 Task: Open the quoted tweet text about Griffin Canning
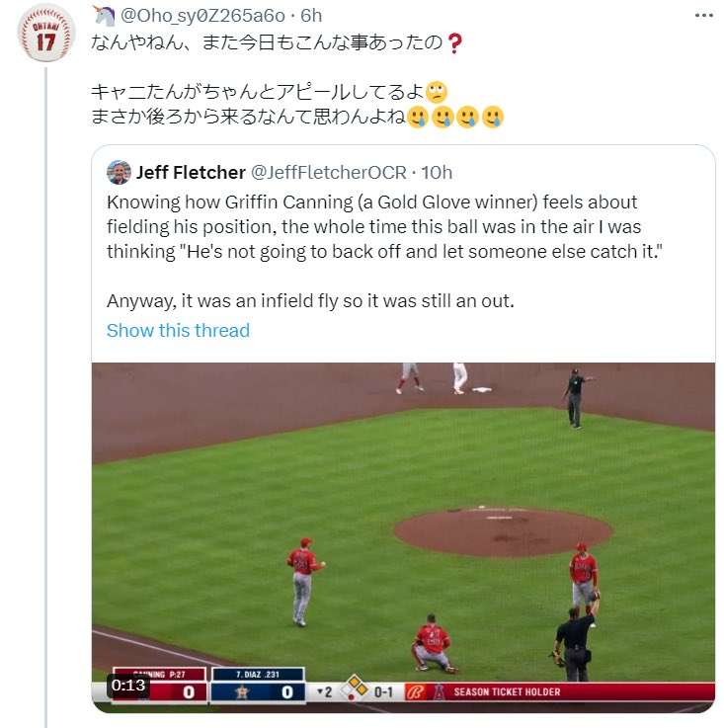tap(384, 251)
